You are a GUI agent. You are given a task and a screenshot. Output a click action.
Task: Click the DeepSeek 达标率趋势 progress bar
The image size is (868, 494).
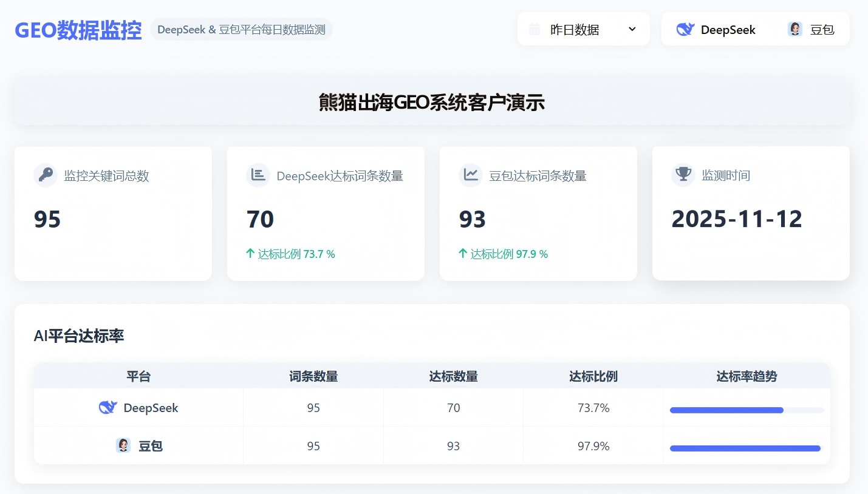[x=747, y=410]
